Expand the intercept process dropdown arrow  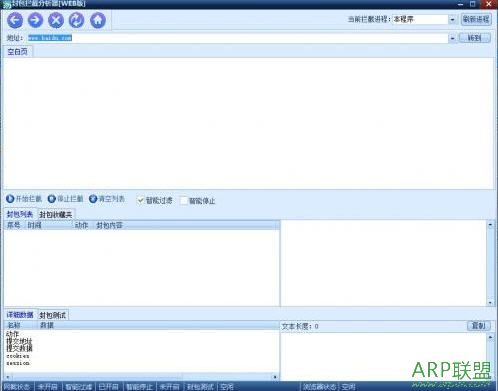452,20
